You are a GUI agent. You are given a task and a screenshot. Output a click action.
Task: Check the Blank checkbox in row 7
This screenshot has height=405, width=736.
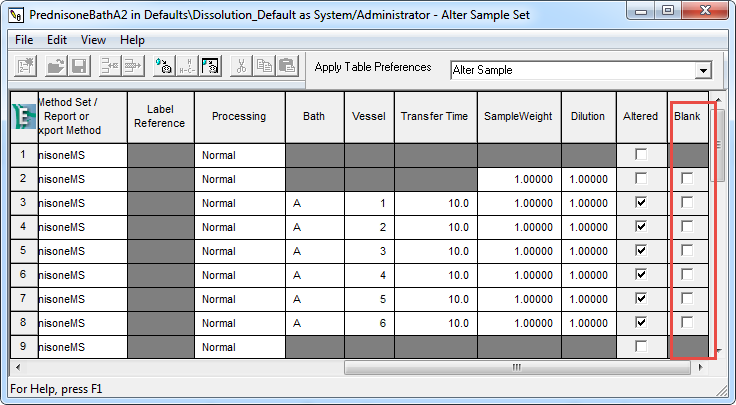[687, 298]
